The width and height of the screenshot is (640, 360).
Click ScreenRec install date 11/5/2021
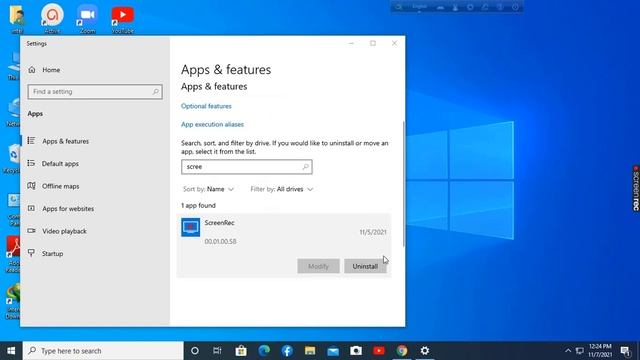(373, 232)
